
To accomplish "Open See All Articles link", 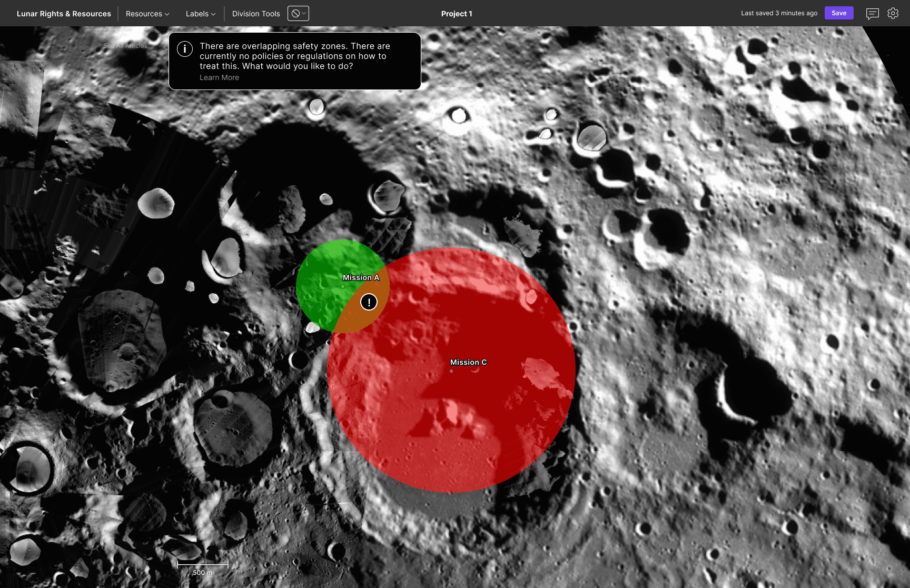I will (125, 46).
